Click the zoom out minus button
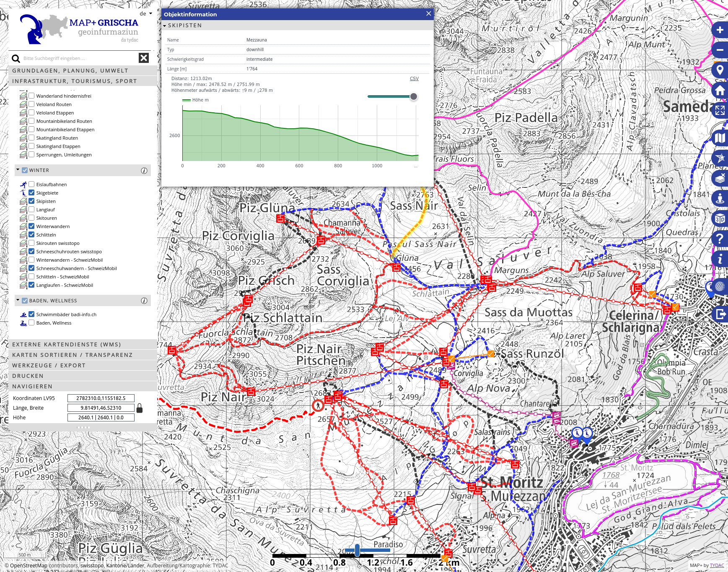This screenshot has width=728, height=572. click(x=720, y=50)
